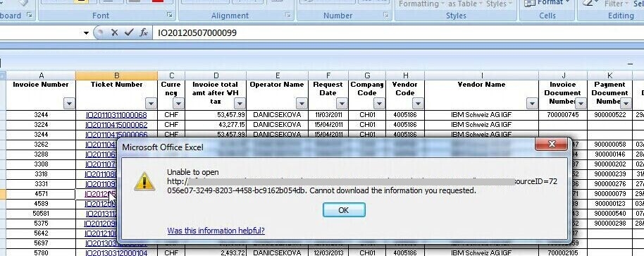Select column E header
Viewport: 644px width, 256px height.
pos(277,75)
